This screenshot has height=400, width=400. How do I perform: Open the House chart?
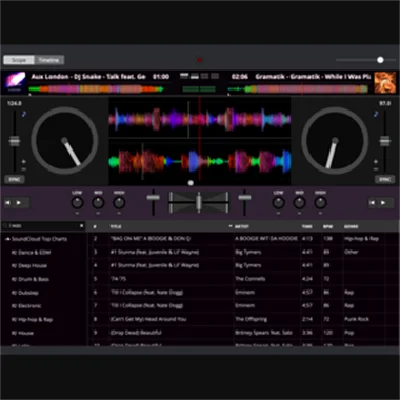[23, 333]
